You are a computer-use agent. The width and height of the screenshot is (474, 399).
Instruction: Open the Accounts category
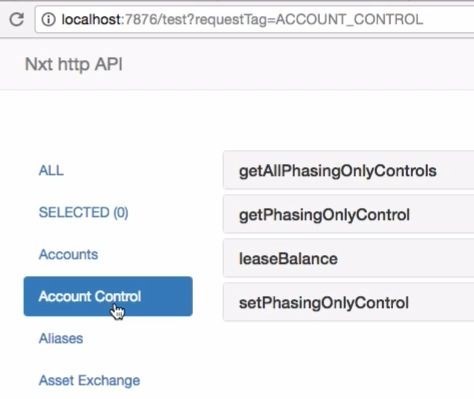tap(68, 254)
